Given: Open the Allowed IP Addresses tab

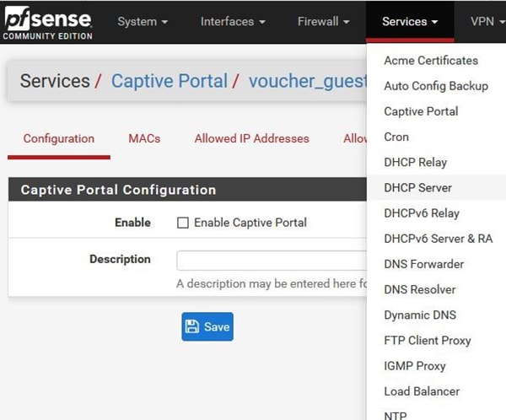Looking at the screenshot, I should tap(251, 138).
